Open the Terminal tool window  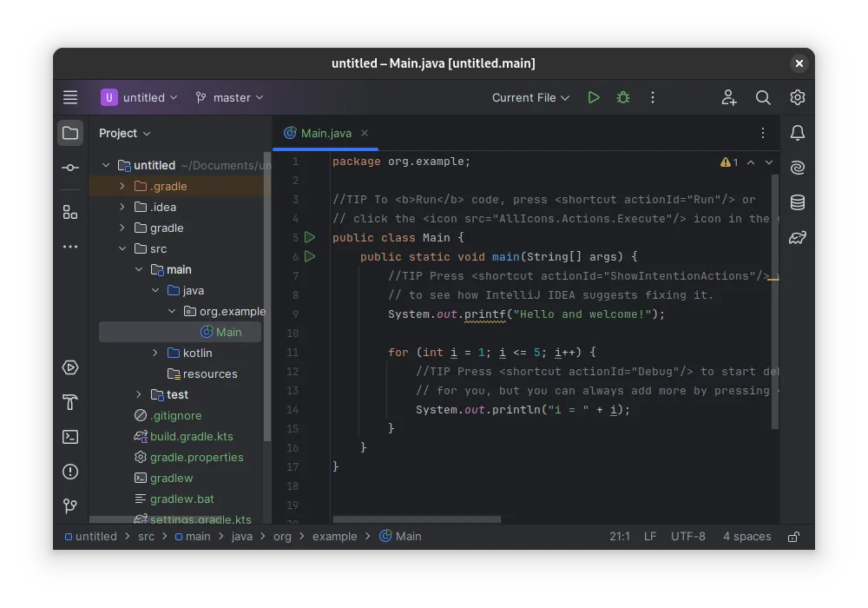pos(70,437)
